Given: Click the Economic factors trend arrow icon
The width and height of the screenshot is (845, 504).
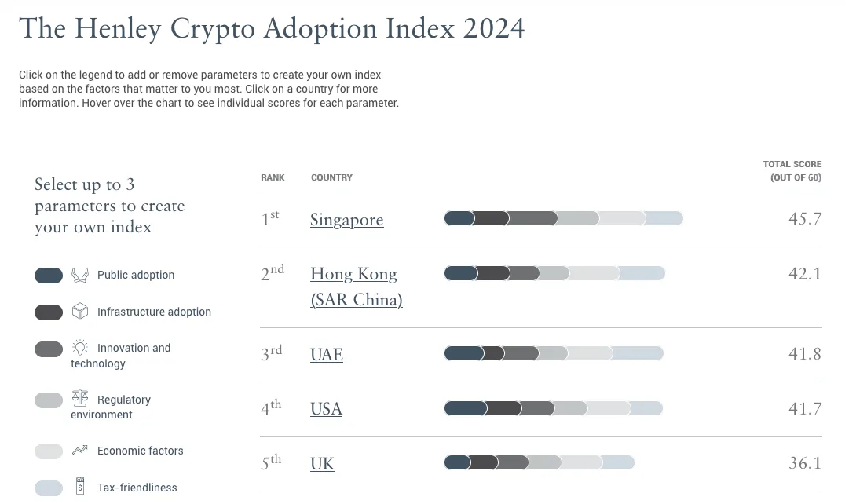Looking at the screenshot, I should pos(80,450).
